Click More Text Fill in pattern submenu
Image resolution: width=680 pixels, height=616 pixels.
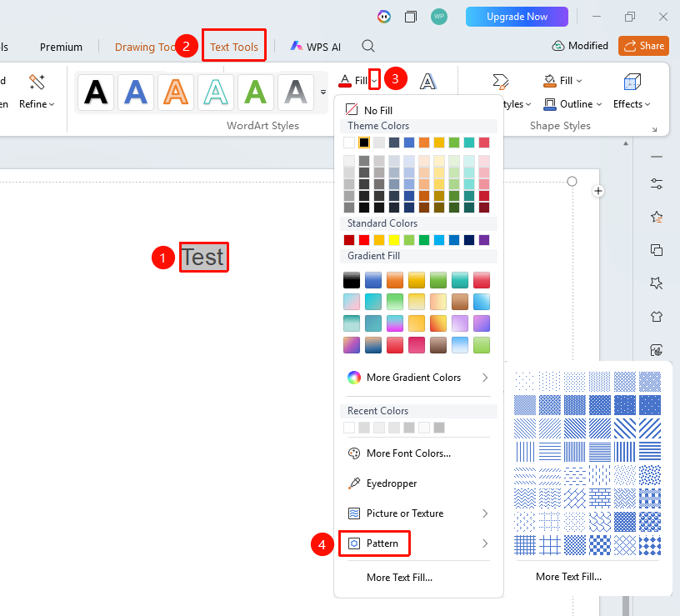tap(568, 577)
